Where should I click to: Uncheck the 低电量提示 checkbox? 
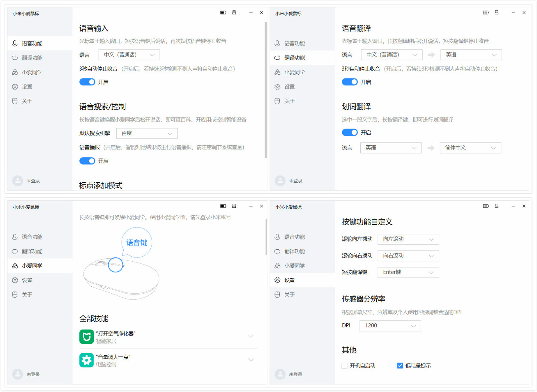[400, 366]
